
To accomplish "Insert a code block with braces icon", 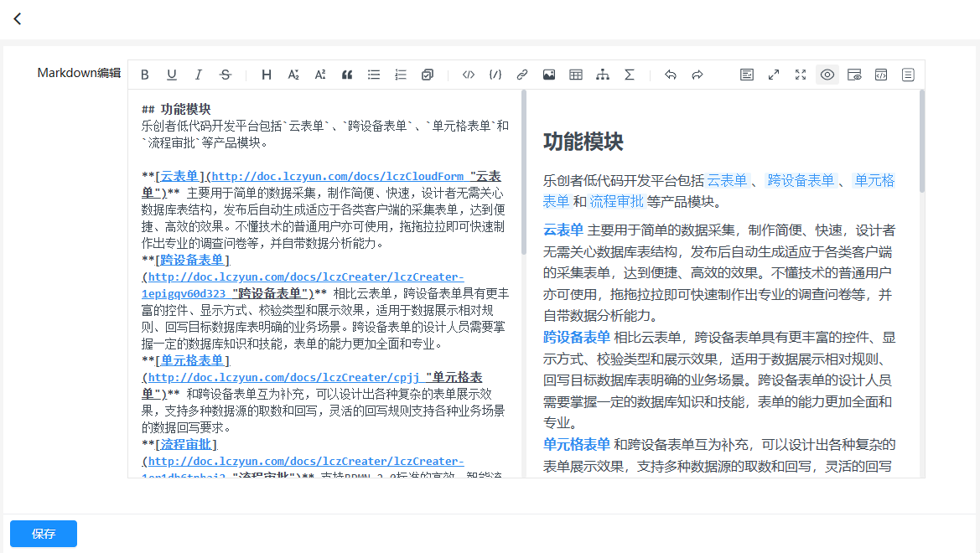I will pos(495,75).
